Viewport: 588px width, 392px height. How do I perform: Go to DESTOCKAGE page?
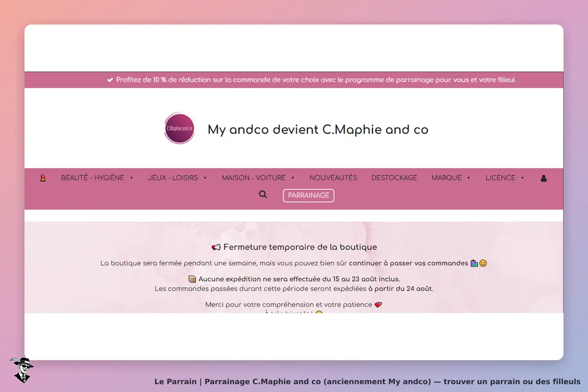point(394,178)
